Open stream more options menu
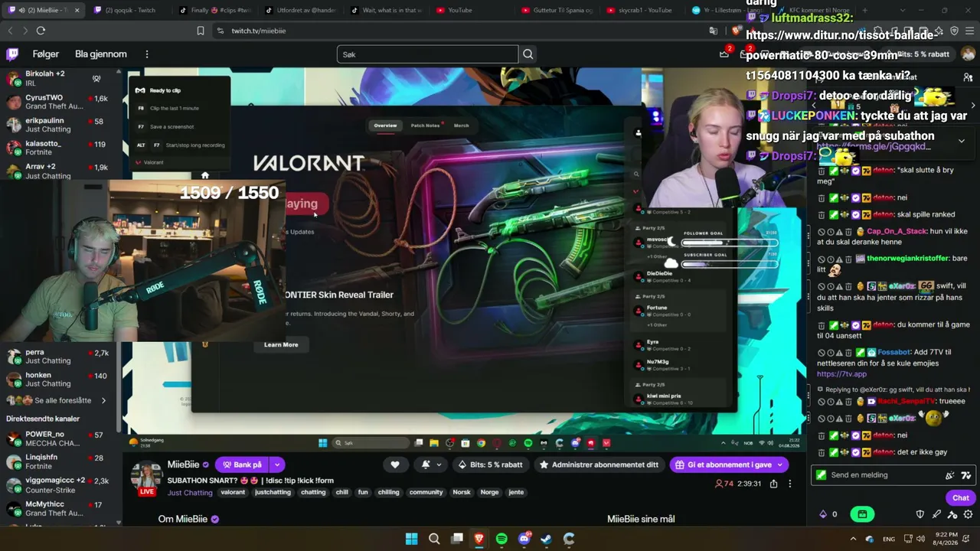 tap(790, 484)
